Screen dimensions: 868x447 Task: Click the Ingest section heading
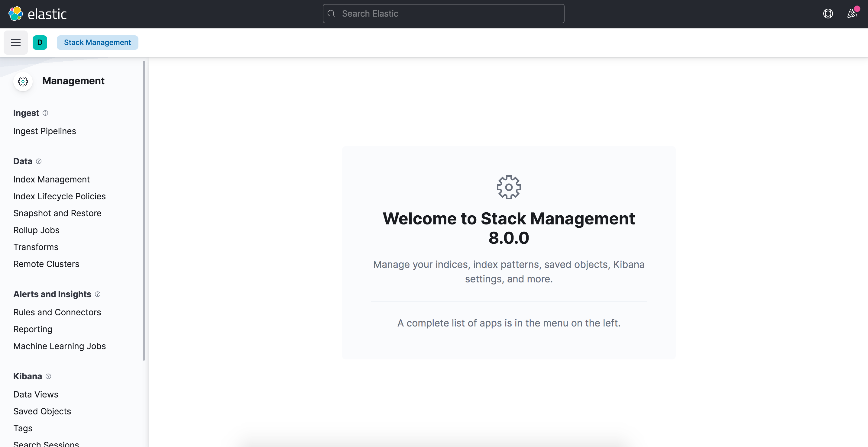[26, 113]
